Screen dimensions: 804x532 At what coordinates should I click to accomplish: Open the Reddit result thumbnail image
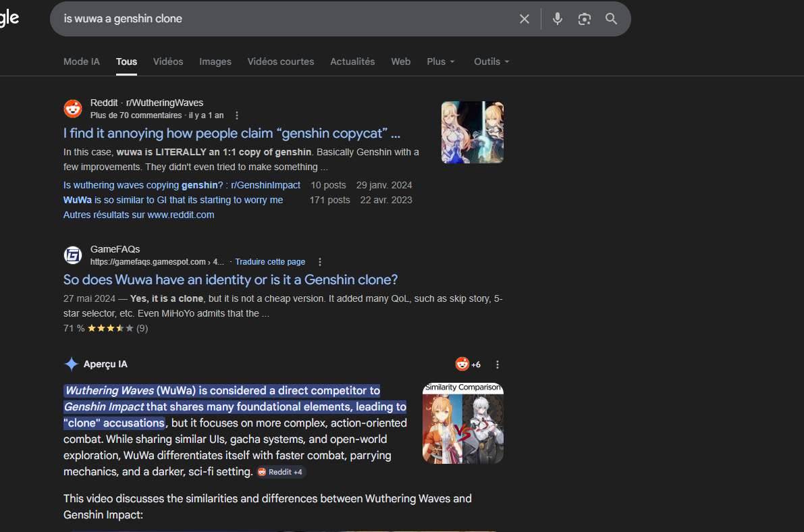(473, 132)
